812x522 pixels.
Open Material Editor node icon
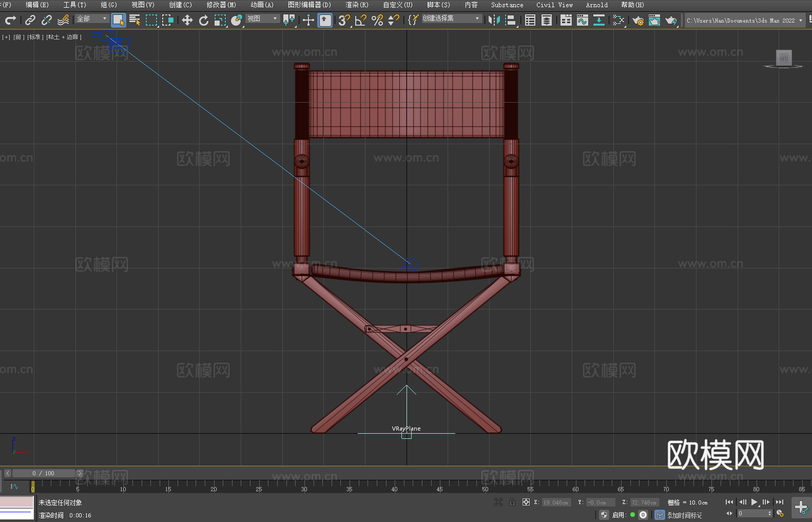[x=618, y=20]
